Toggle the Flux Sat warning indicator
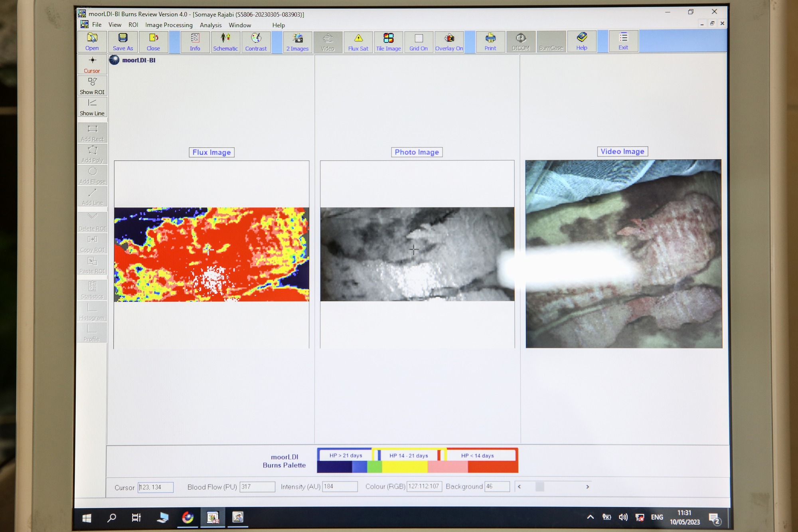The width and height of the screenshot is (798, 532). (358, 42)
